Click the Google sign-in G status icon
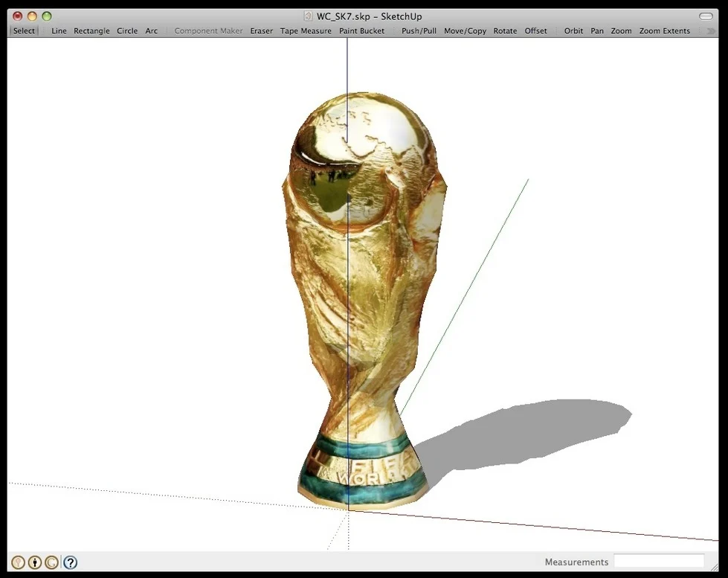 click(x=51, y=562)
